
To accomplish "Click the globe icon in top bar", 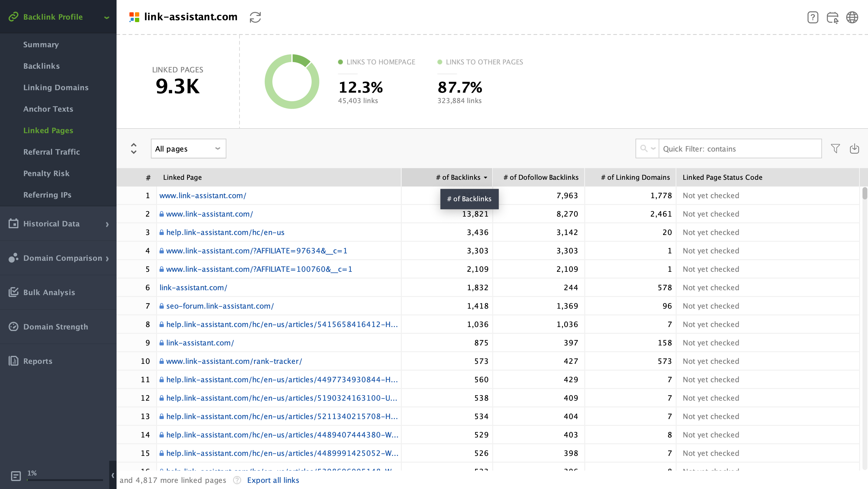I will [x=852, y=17].
